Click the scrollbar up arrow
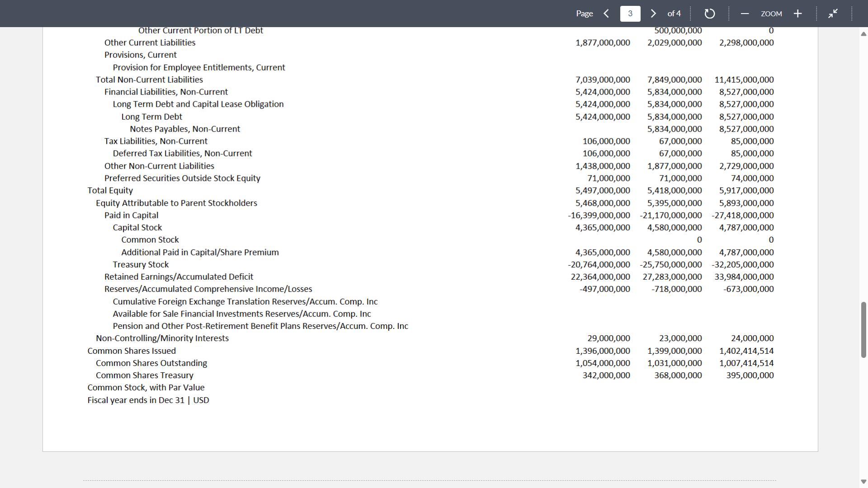This screenshot has height=488, width=868. click(x=863, y=34)
